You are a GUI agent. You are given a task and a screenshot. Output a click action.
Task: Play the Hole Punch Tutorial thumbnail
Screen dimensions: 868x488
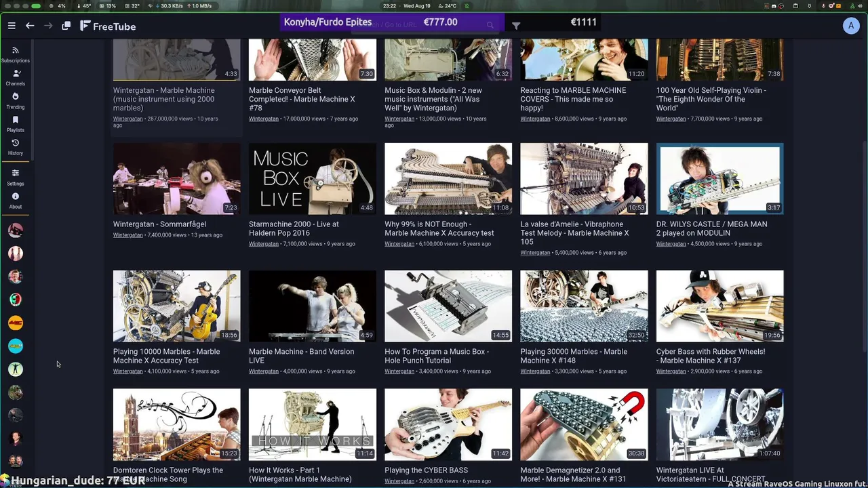(448, 306)
